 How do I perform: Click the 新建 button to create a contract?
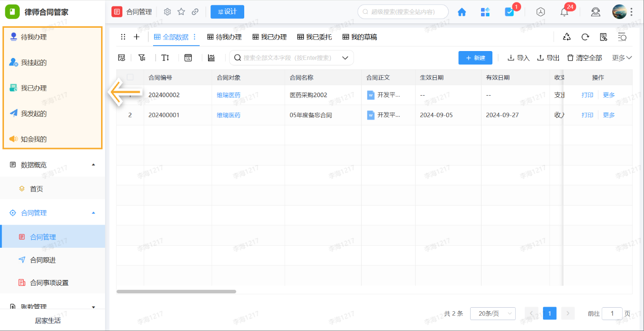pyautogui.click(x=475, y=57)
